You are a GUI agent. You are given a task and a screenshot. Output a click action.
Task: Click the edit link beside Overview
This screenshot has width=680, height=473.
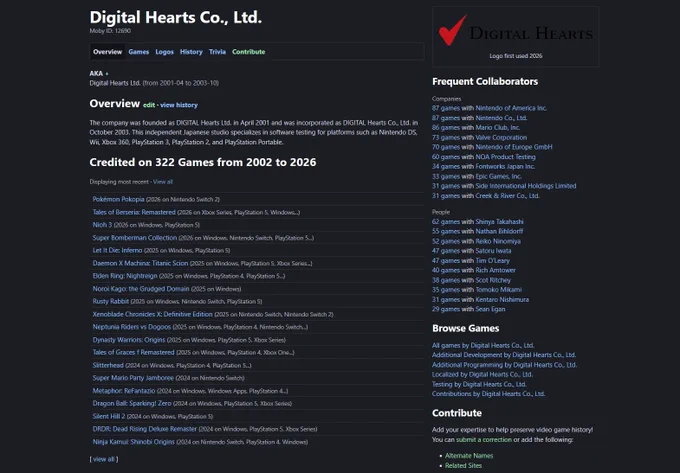click(x=149, y=105)
